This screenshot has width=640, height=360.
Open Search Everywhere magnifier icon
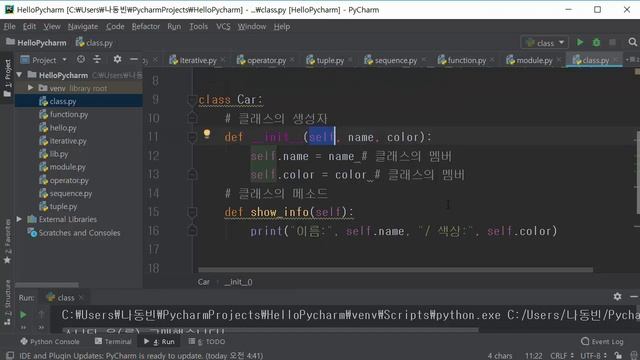633,42
